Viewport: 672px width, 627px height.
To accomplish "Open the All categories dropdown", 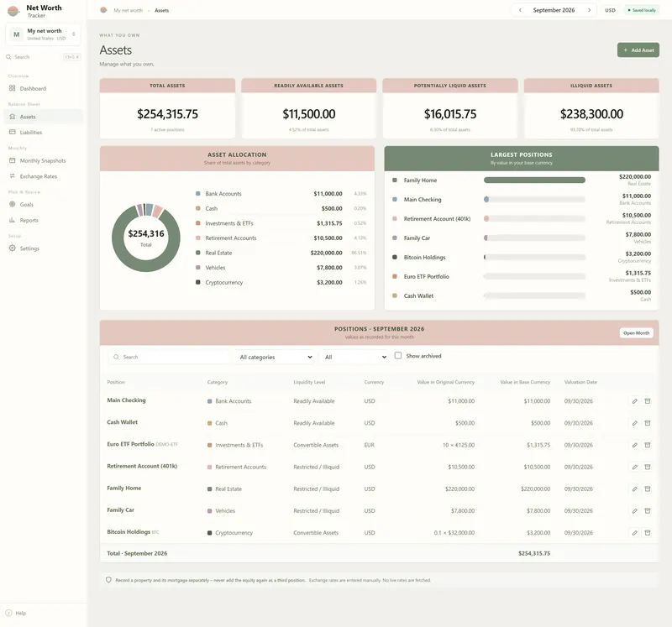I will (x=276, y=357).
